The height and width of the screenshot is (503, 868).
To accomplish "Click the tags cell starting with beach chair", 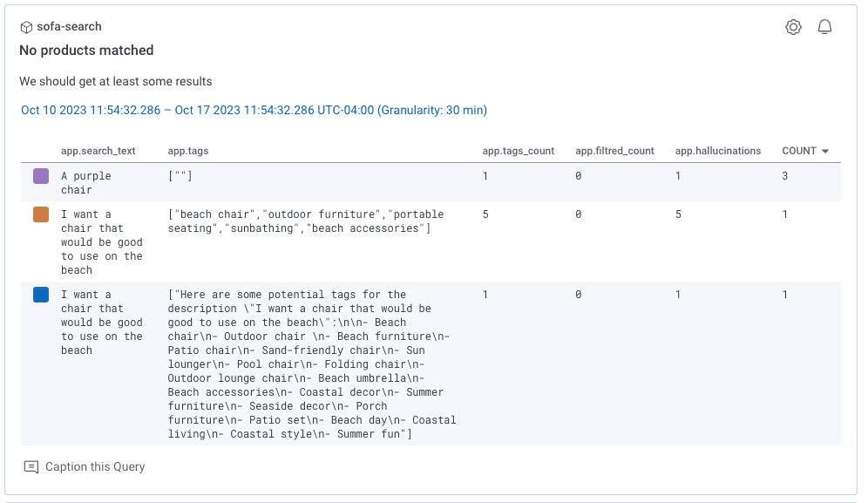I will point(305,221).
